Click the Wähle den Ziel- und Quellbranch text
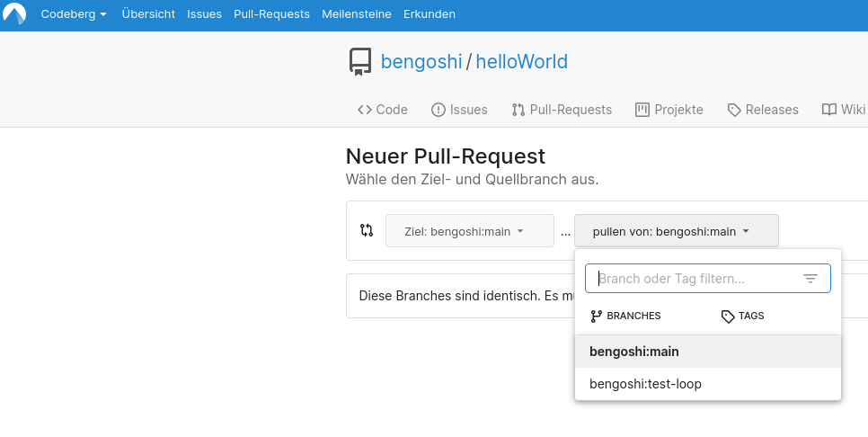The height and width of the screenshot is (437, 868). 473,180
